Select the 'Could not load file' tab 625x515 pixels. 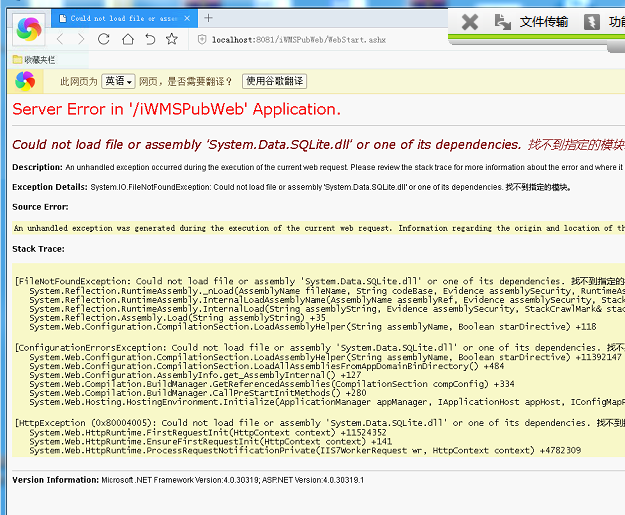(x=120, y=18)
